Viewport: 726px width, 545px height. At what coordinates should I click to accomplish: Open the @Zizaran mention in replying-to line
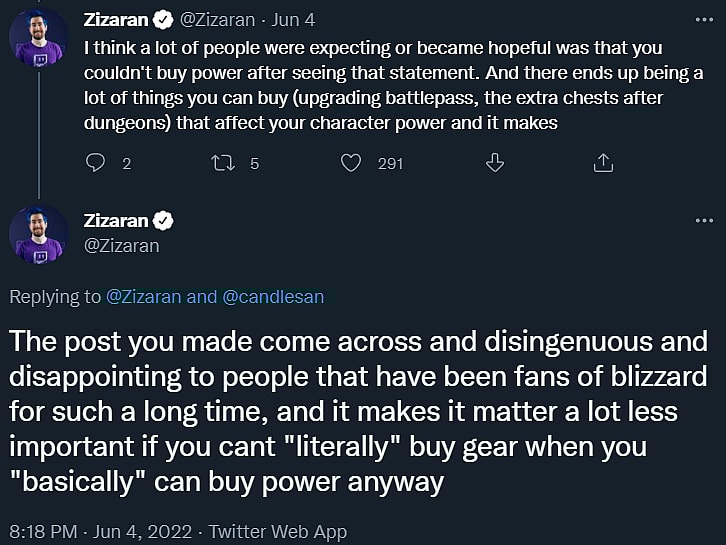[x=144, y=296]
